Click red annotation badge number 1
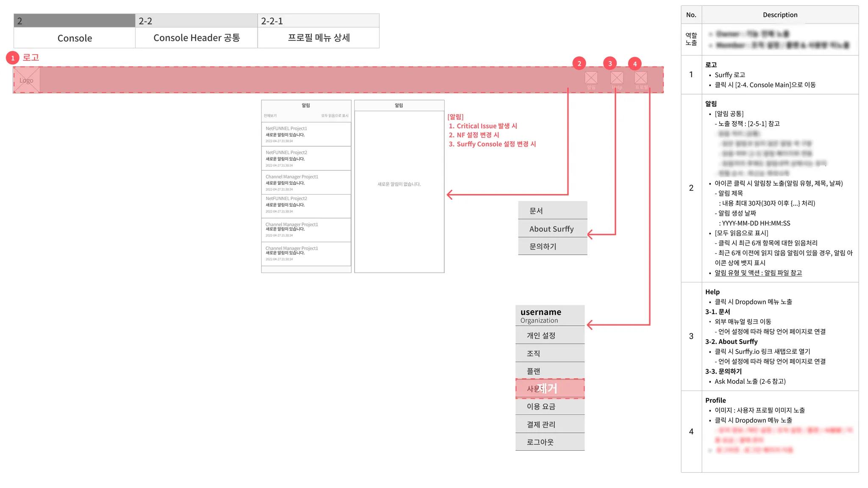 [13, 58]
